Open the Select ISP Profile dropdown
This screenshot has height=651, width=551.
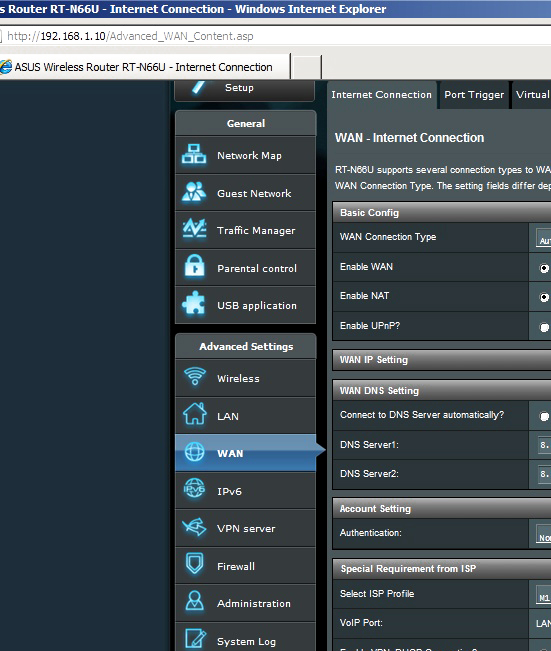point(544,595)
